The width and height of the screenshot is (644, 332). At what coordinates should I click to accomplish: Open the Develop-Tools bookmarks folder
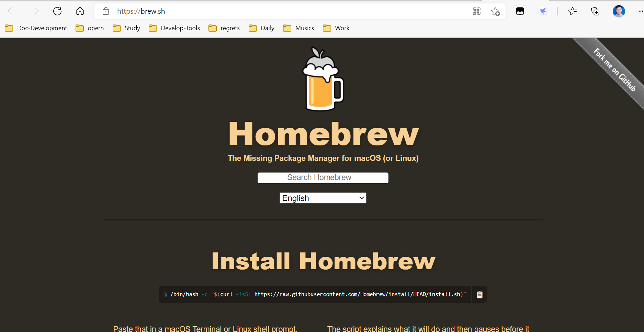pos(174,28)
